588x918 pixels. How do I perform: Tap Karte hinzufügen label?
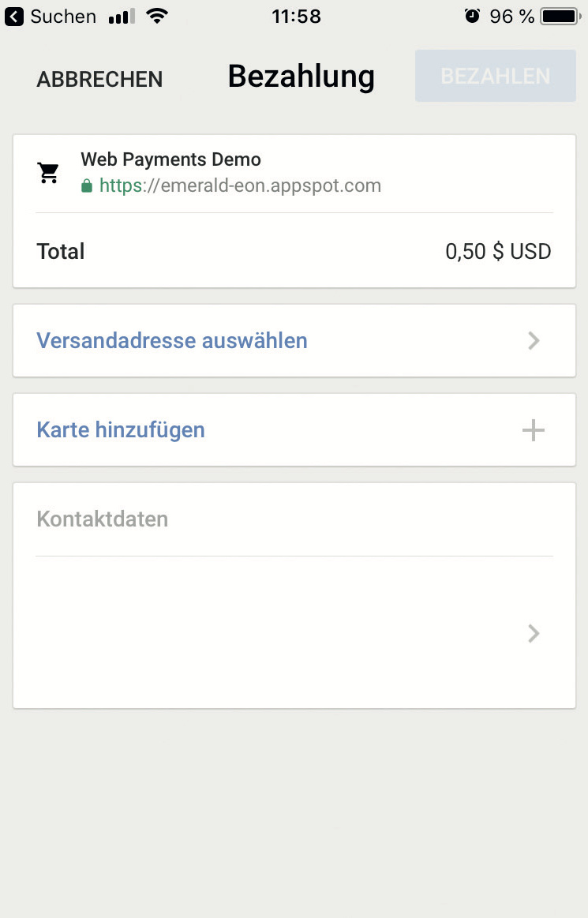pyautogui.click(x=121, y=430)
